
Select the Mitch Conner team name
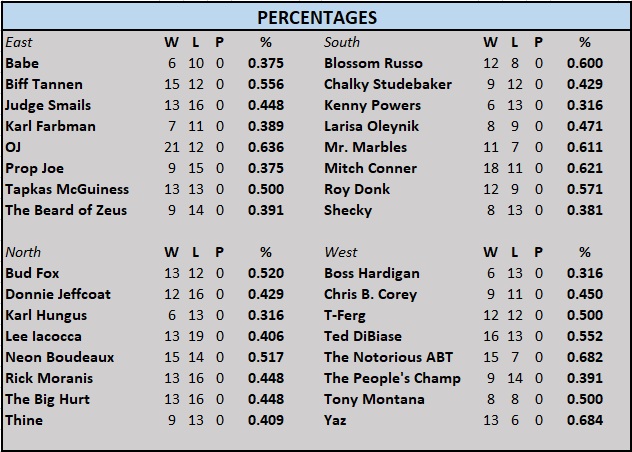tap(370, 168)
